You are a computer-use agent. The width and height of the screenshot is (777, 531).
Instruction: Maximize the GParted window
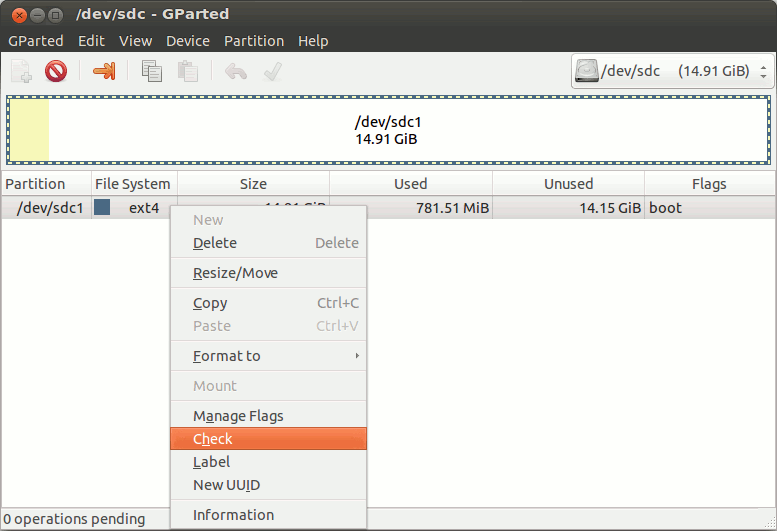click(x=56, y=15)
